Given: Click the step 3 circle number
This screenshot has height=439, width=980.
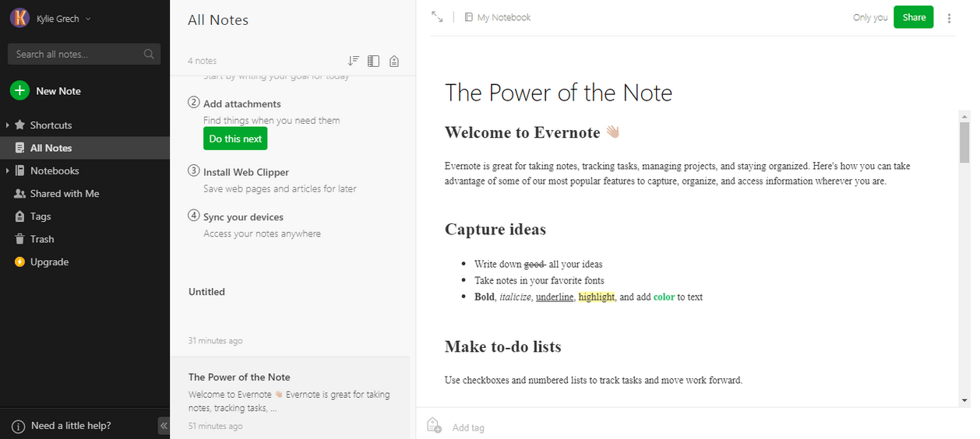Looking at the screenshot, I should (194, 170).
